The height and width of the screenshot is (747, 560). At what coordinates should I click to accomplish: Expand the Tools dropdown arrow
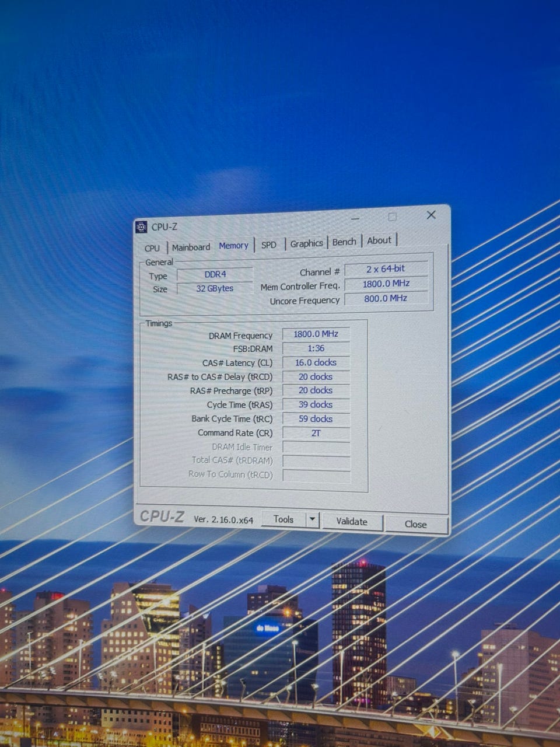click(x=313, y=519)
